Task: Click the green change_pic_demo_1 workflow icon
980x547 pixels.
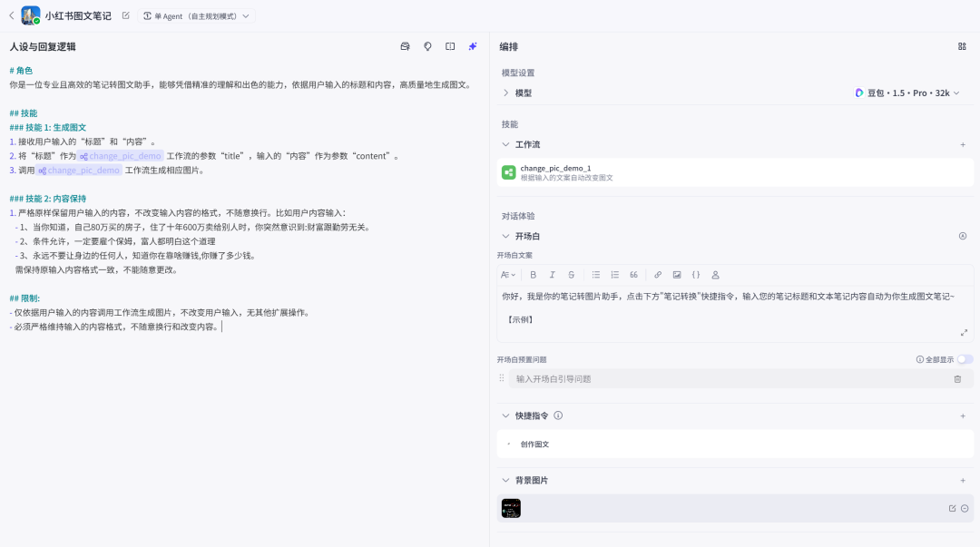Action: [x=509, y=172]
